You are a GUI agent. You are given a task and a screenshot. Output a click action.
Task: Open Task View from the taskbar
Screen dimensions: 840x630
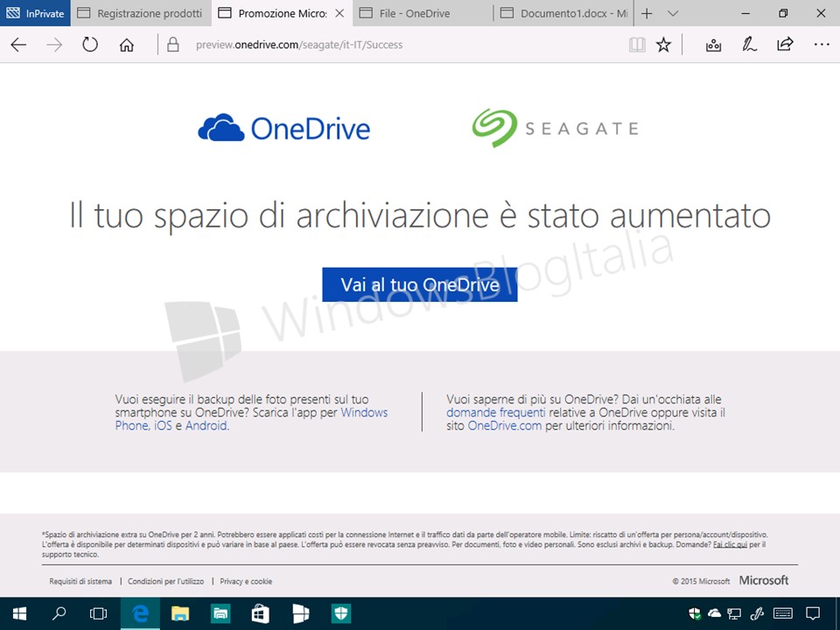[x=99, y=613]
